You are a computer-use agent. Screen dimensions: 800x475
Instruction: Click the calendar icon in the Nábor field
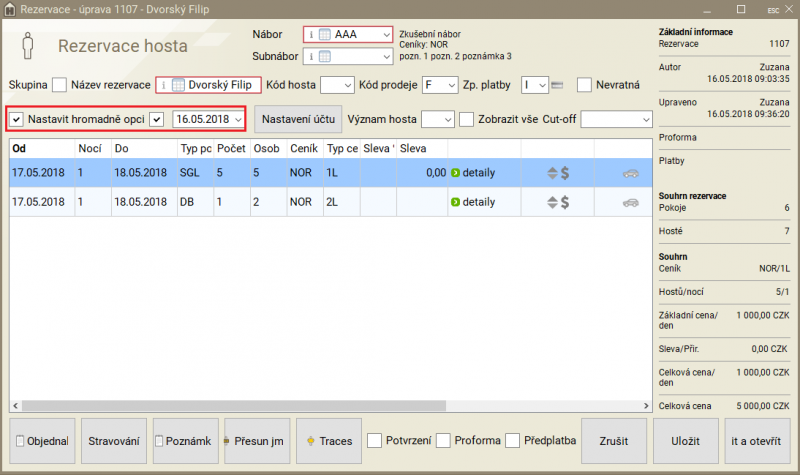point(325,34)
